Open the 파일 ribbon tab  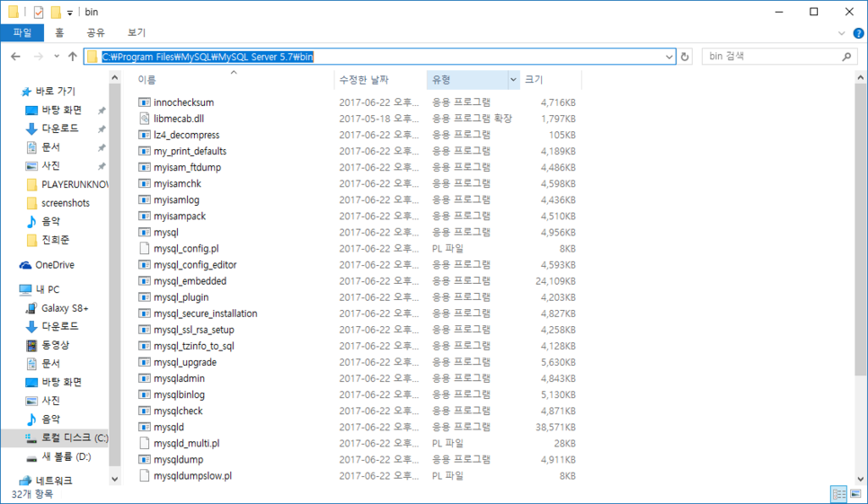pos(22,32)
